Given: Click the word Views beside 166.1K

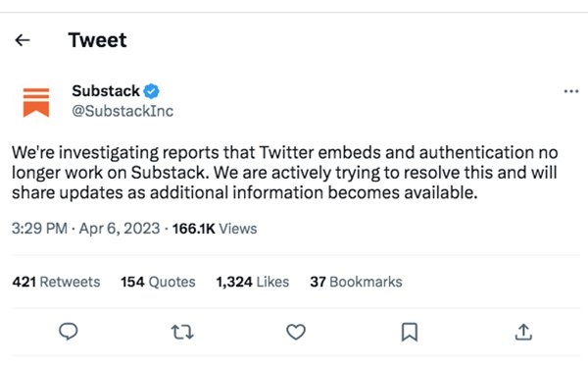Looking at the screenshot, I should (x=238, y=229).
